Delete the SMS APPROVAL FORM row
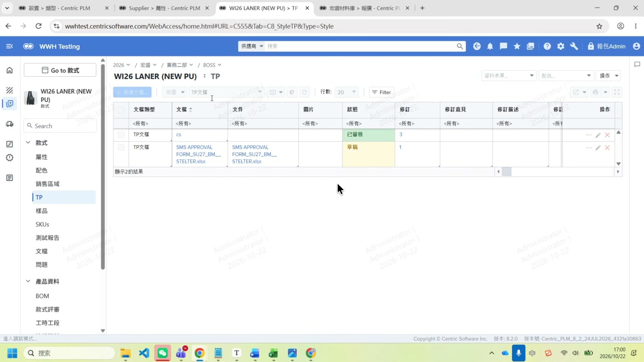644x362 pixels. [x=607, y=147]
